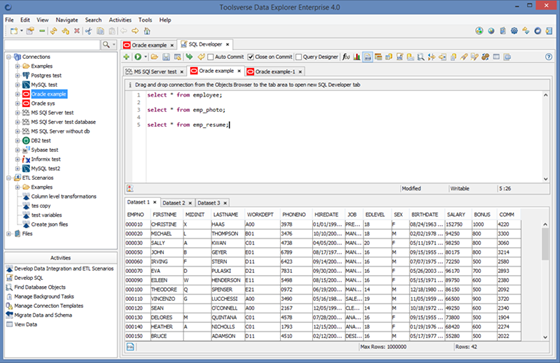Click the scissors Cut toolbar icon
Screen dimensions: 560x363
click(88, 31)
